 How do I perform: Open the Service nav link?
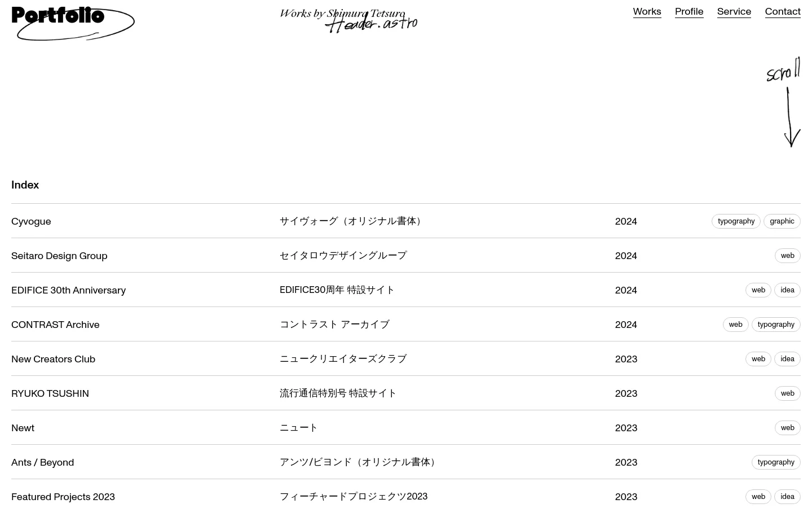[734, 11]
